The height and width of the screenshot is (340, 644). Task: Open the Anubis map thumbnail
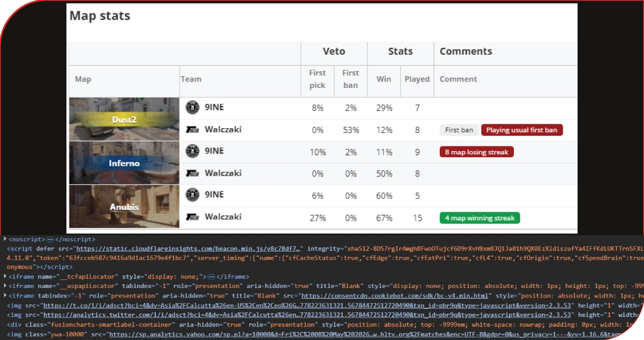[x=124, y=206]
